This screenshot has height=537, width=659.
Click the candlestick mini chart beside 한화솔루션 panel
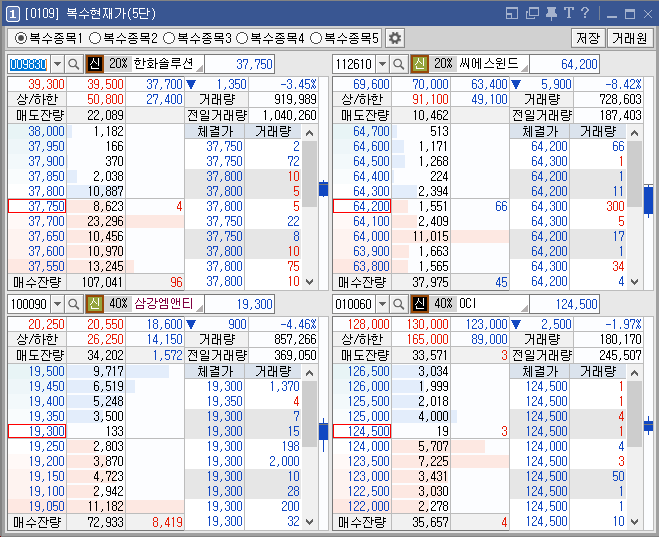click(323, 189)
